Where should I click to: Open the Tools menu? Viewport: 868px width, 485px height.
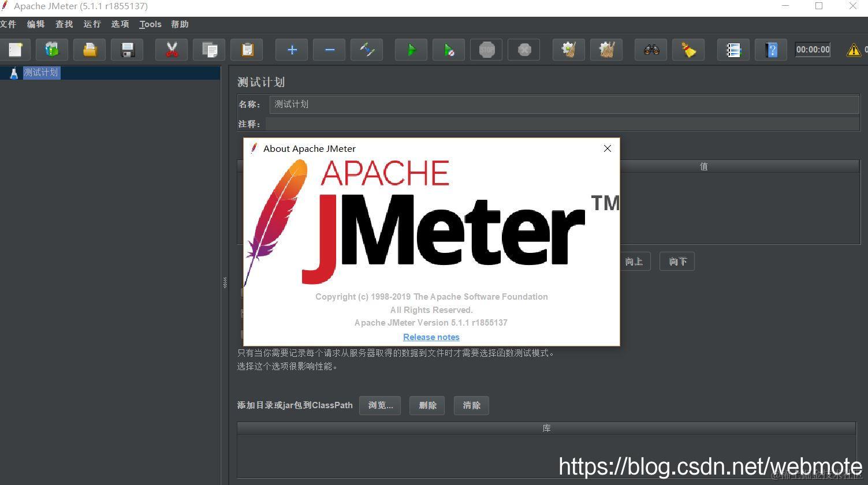tap(150, 24)
